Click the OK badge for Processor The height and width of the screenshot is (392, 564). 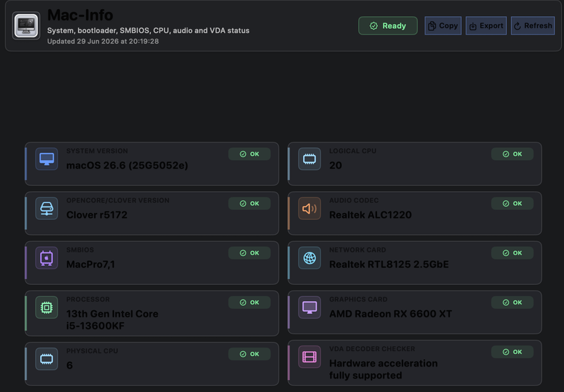click(250, 302)
